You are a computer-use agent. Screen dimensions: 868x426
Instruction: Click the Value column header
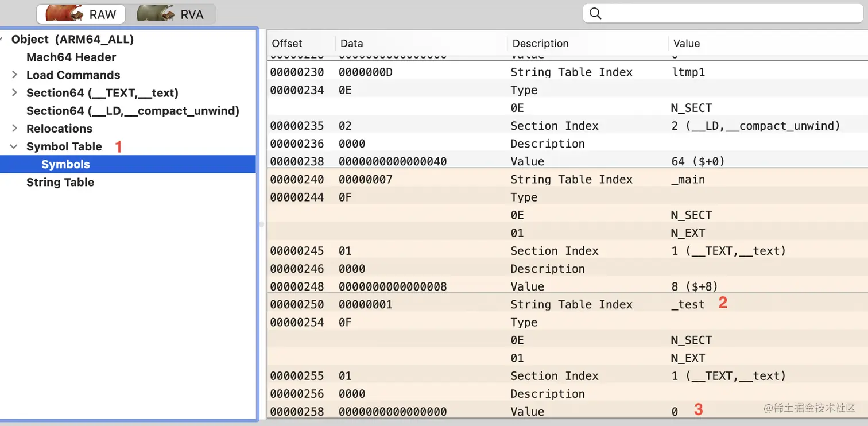[687, 44]
